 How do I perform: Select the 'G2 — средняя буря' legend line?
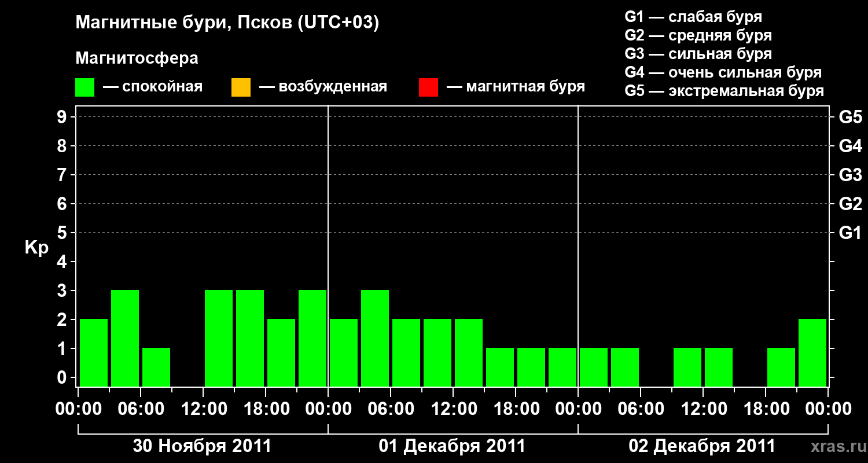[698, 35]
